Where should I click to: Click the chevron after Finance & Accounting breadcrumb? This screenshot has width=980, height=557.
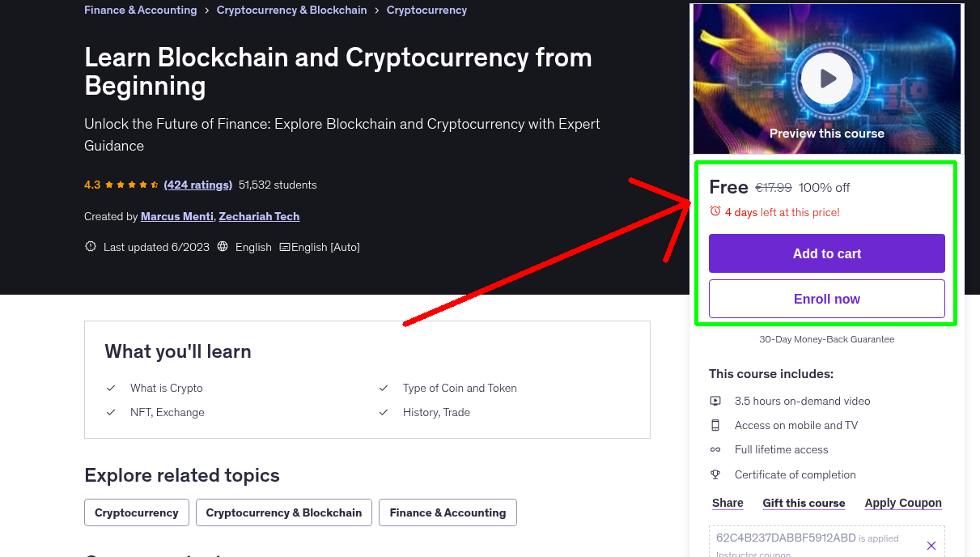click(x=206, y=10)
